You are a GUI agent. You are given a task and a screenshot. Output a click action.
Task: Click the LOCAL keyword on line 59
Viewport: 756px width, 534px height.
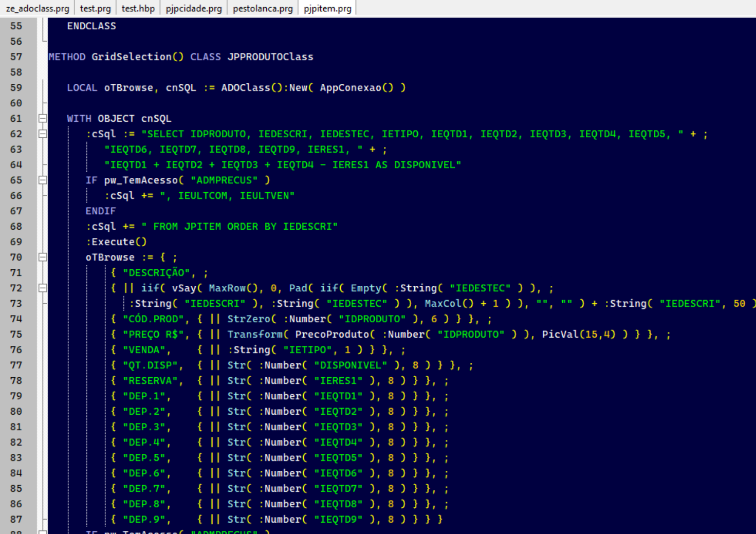pos(82,87)
